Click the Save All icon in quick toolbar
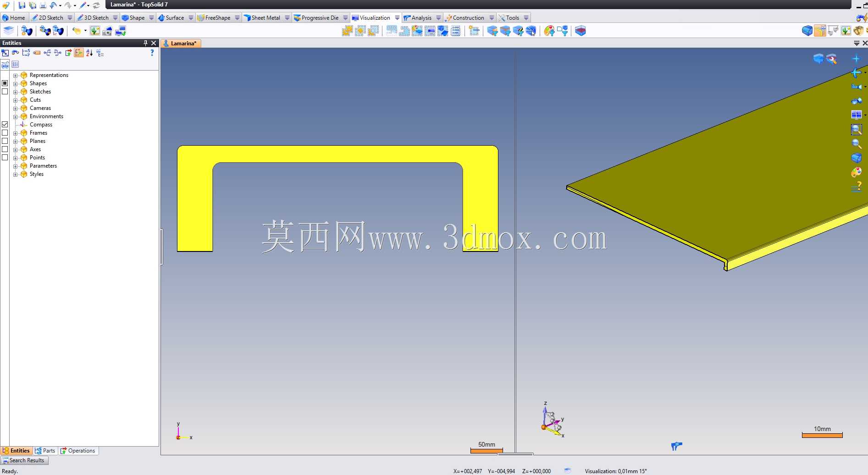868x475 pixels. (33, 5)
